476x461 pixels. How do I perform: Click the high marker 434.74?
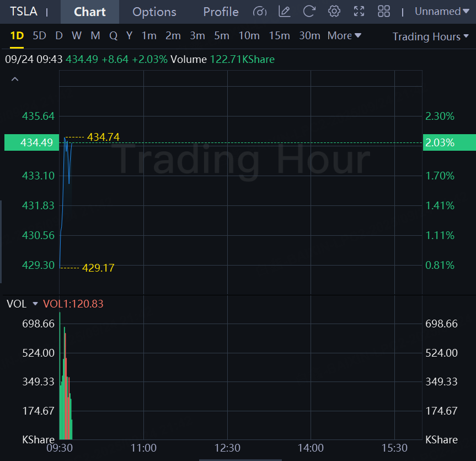pos(103,137)
